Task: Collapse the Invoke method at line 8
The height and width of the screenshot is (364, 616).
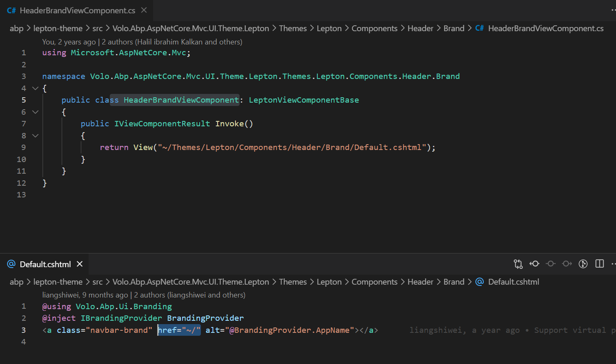Action: [x=35, y=135]
